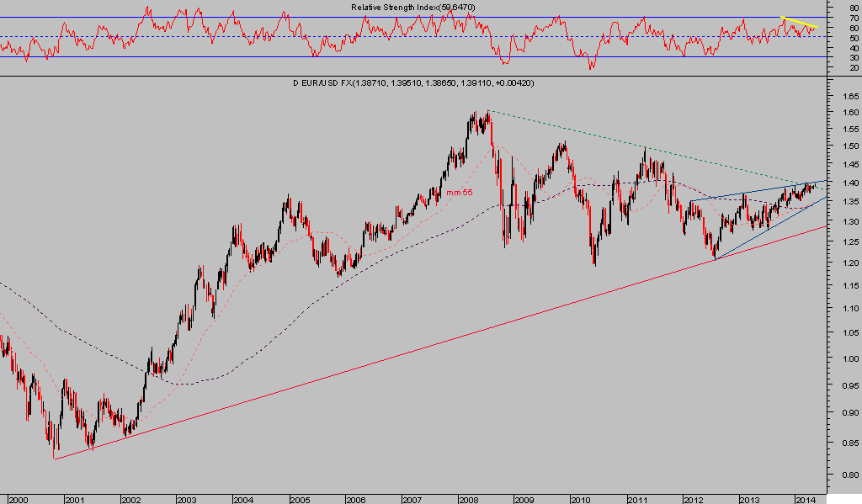
Task: Select the lower blue rising wedge line
Action: tap(758, 235)
